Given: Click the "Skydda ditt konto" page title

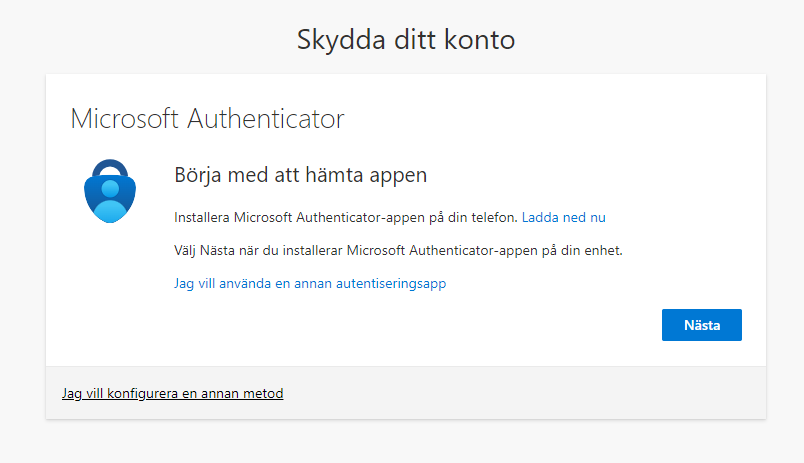Looking at the screenshot, I should (x=405, y=40).
